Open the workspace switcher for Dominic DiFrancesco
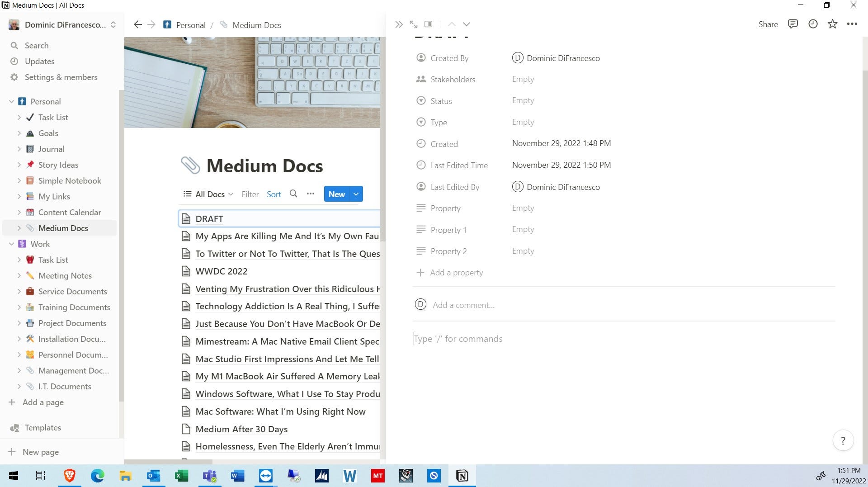 pos(62,25)
